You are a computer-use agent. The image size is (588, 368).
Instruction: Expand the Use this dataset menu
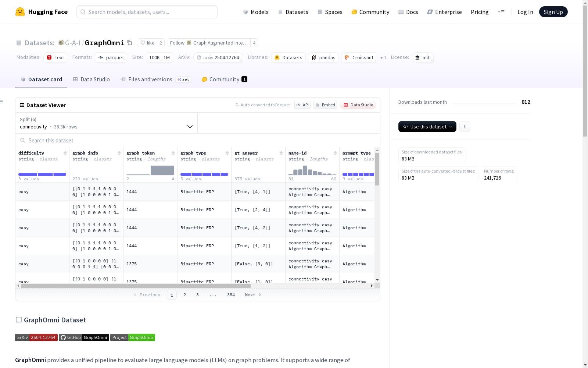(427, 127)
